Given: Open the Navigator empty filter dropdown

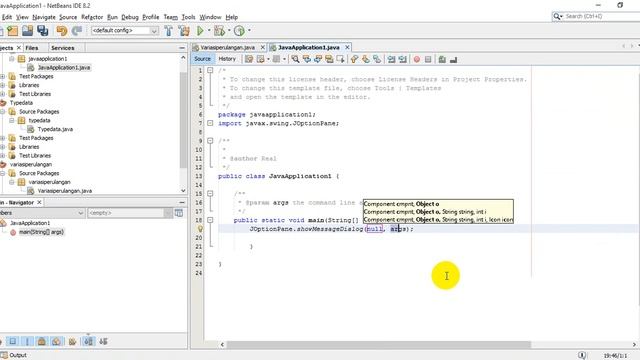Looking at the screenshot, I should [x=168, y=213].
